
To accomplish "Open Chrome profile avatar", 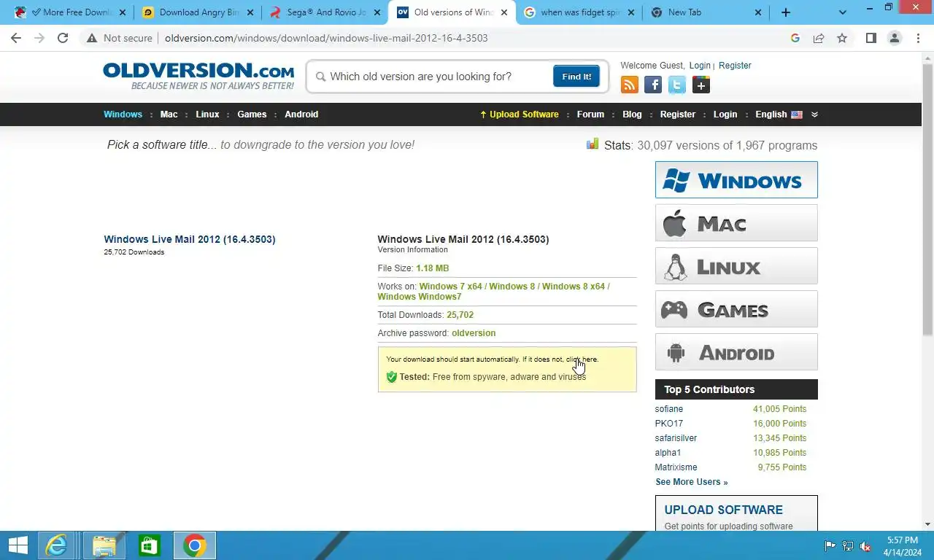I will click(895, 38).
